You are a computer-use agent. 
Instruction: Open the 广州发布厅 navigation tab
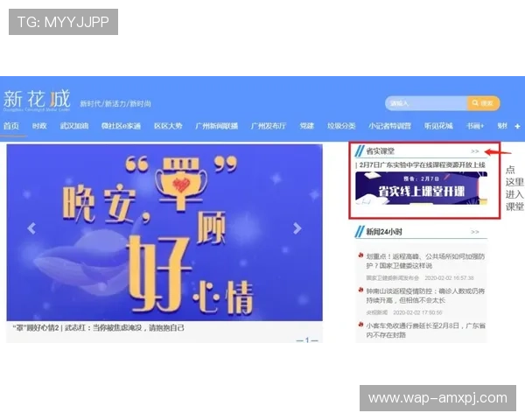269,126
